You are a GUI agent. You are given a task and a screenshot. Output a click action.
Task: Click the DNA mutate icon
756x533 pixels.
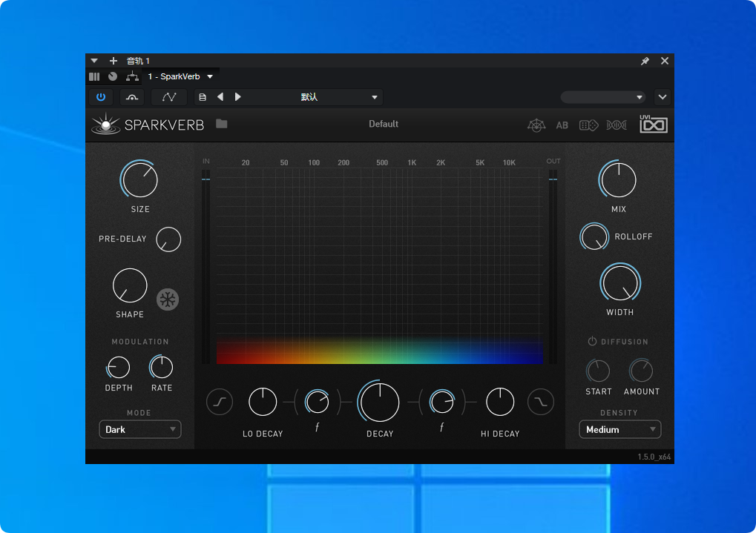tap(617, 125)
